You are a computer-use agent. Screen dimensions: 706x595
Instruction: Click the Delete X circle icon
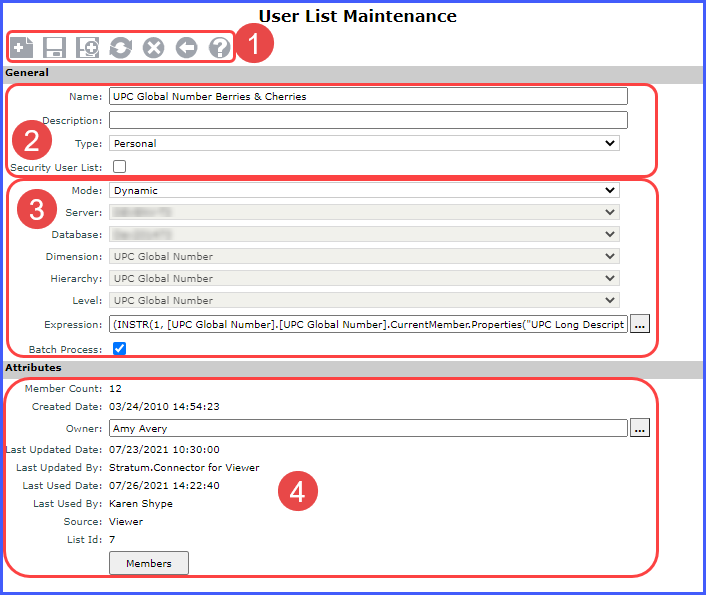tap(153, 47)
